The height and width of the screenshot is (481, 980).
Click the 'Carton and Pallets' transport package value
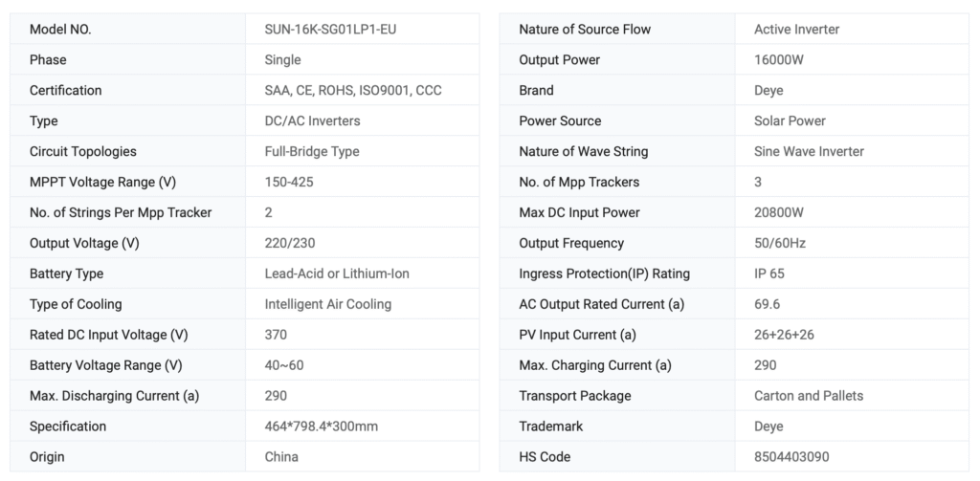click(x=809, y=396)
